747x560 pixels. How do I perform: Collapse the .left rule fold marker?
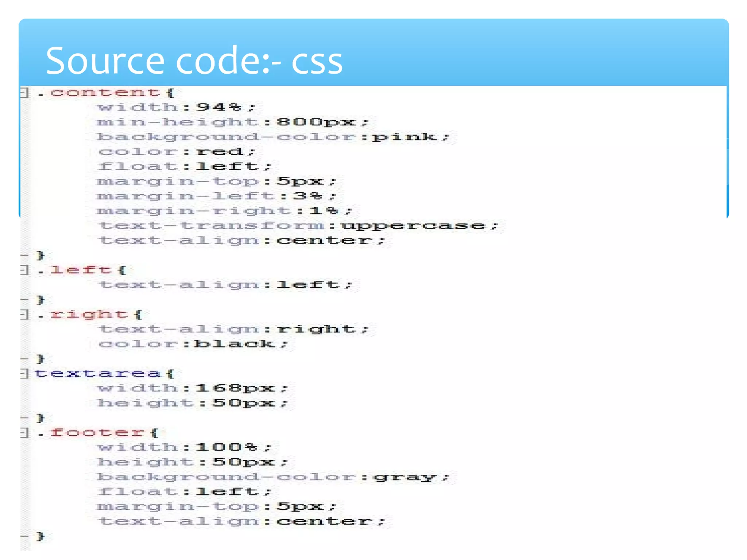[24, 270]
